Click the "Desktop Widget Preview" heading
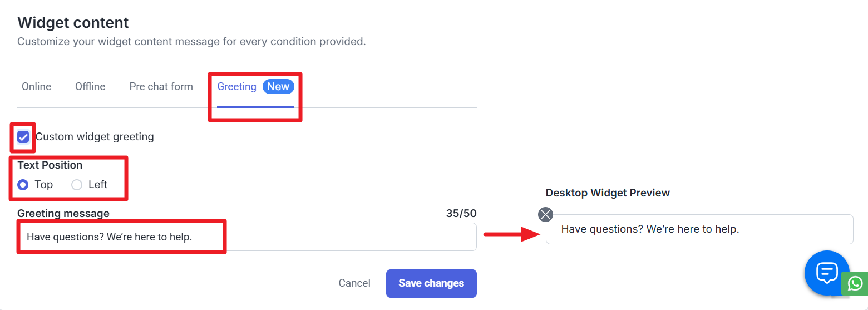The height and width of the screenshot is (310, 868). pos(608,193)
